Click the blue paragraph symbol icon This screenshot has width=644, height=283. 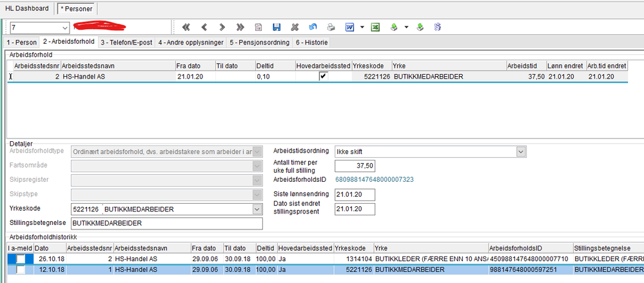coord(438,27)
